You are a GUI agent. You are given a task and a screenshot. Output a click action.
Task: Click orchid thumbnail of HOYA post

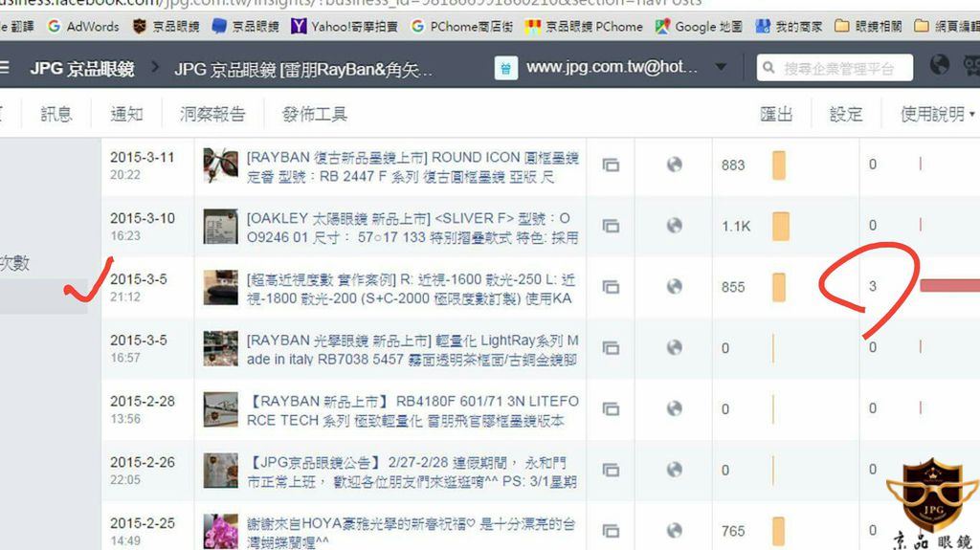[221, 531]
